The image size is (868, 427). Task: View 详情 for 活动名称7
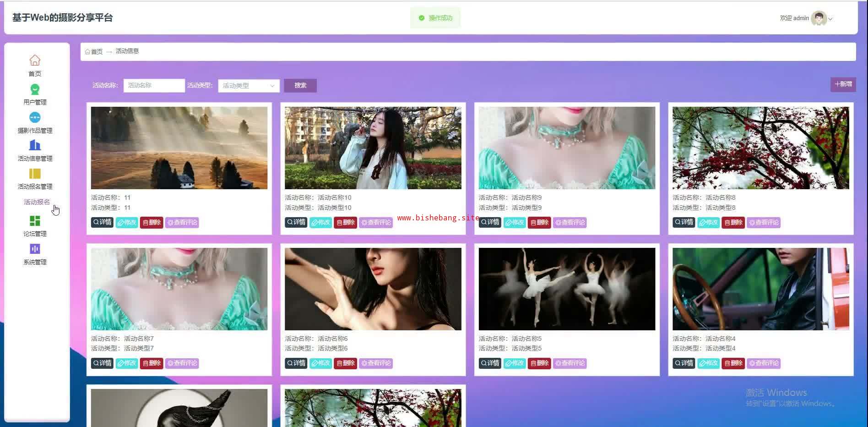coord(102,363)
